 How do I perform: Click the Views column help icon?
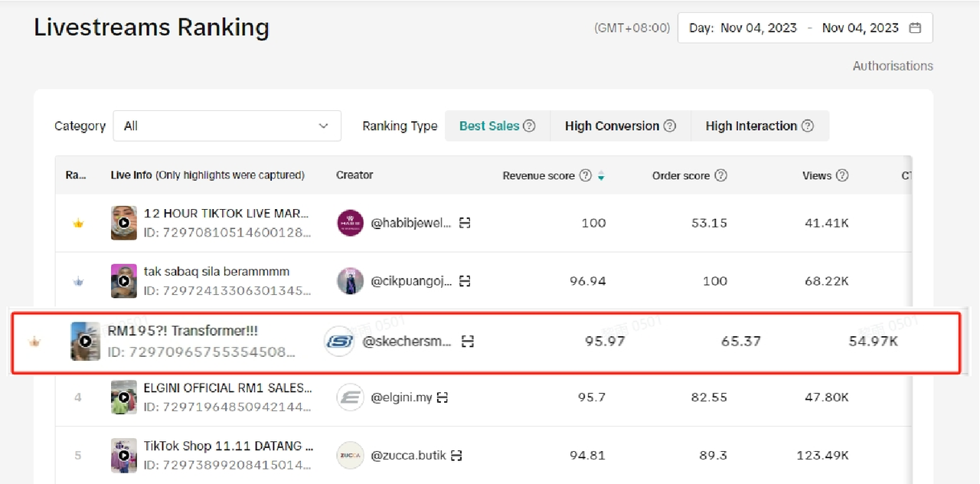[842, 175]
